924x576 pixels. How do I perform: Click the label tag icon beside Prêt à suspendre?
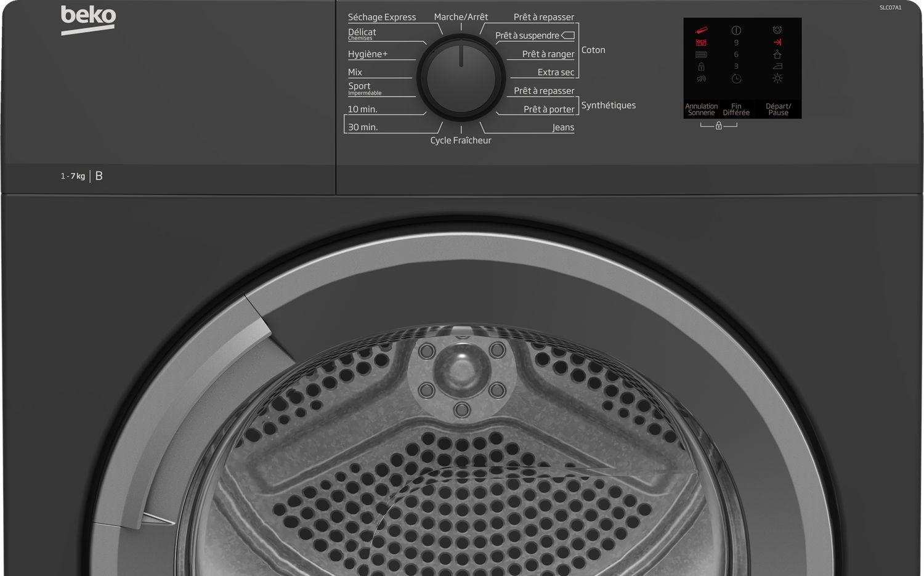[568, 36]
